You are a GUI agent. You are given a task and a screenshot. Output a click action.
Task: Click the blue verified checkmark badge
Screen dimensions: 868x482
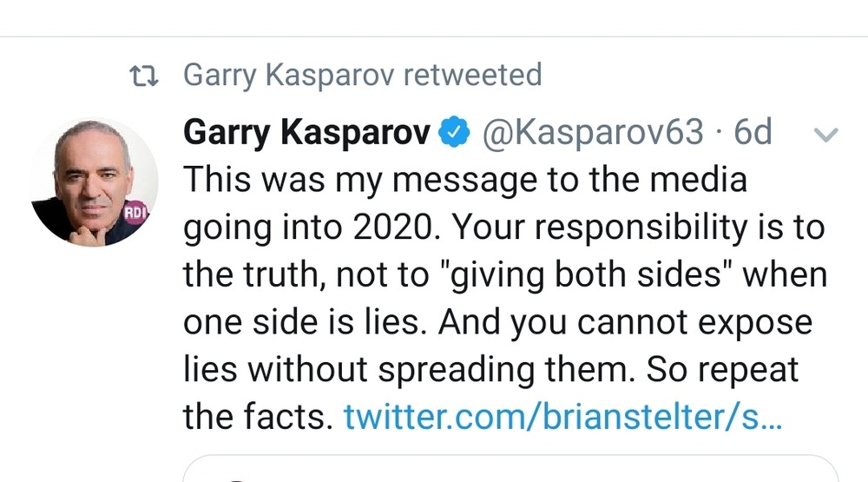click(x=454, y=133)
